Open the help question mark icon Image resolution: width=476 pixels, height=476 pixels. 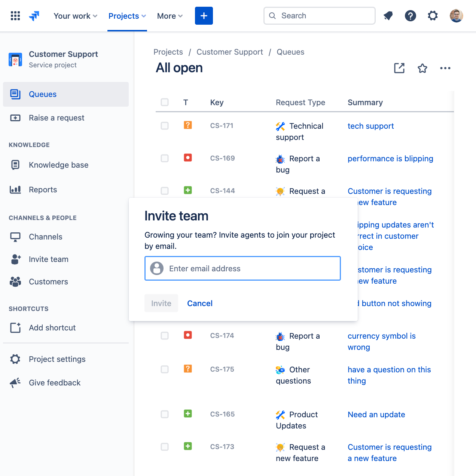pos(410,16)
